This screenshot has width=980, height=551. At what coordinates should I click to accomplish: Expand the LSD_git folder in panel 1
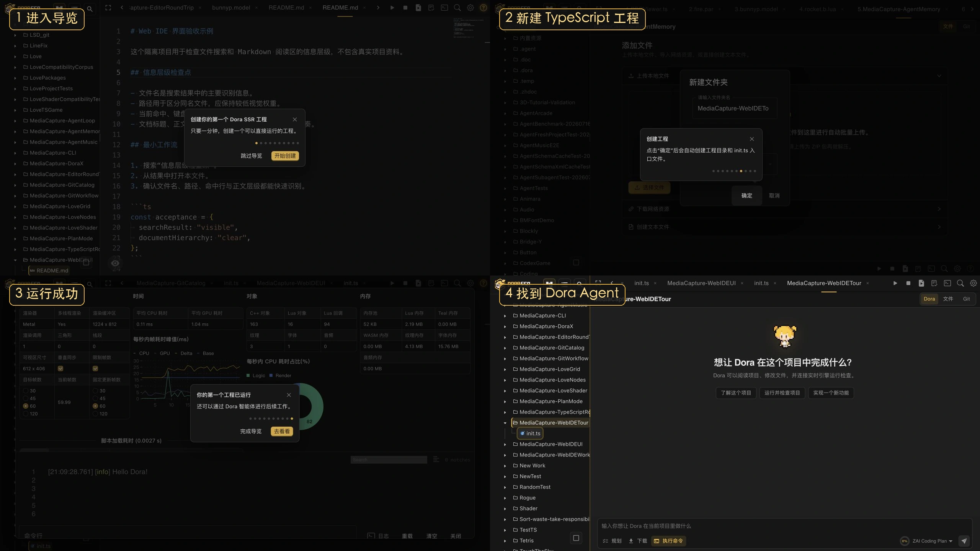click(x=15, y=35)
